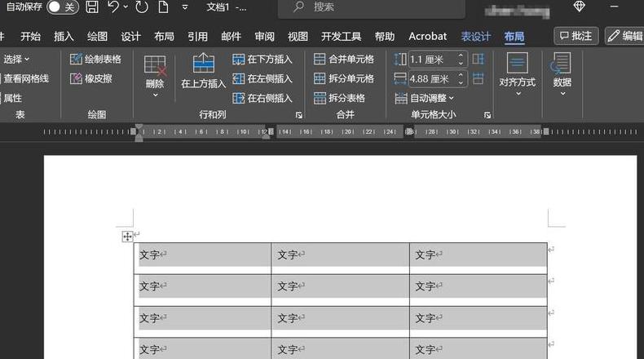Screen dimensions: 644x359
Task: Click the search box (搜索)
Action: [x=372, y=7]
